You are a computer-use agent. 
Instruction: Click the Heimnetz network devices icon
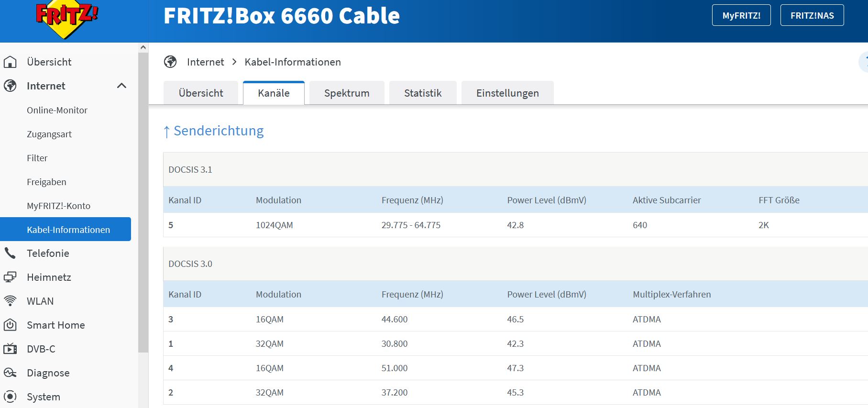tap(10, 277)
